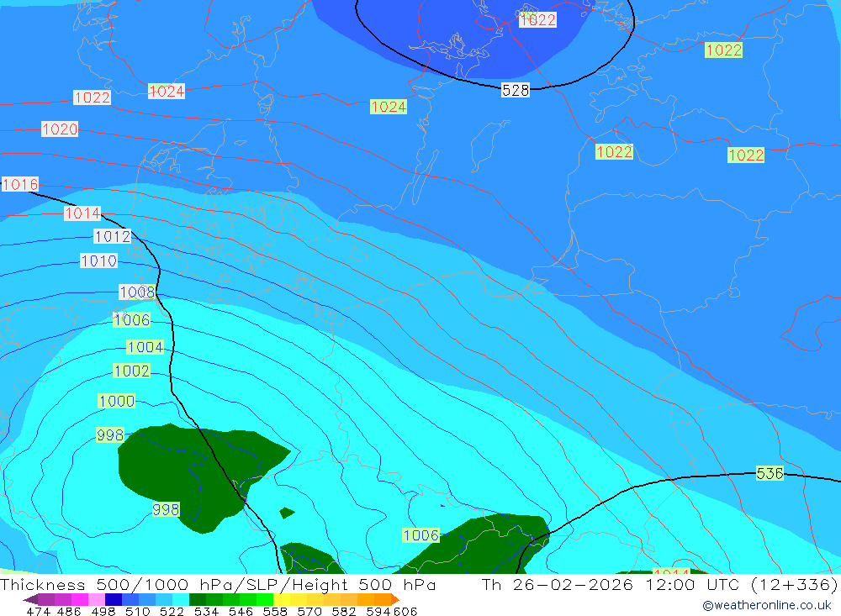This screenshot has width=841, height=616.
Task: Select the 1008 isobar label
Action: (x=137, y=292)
